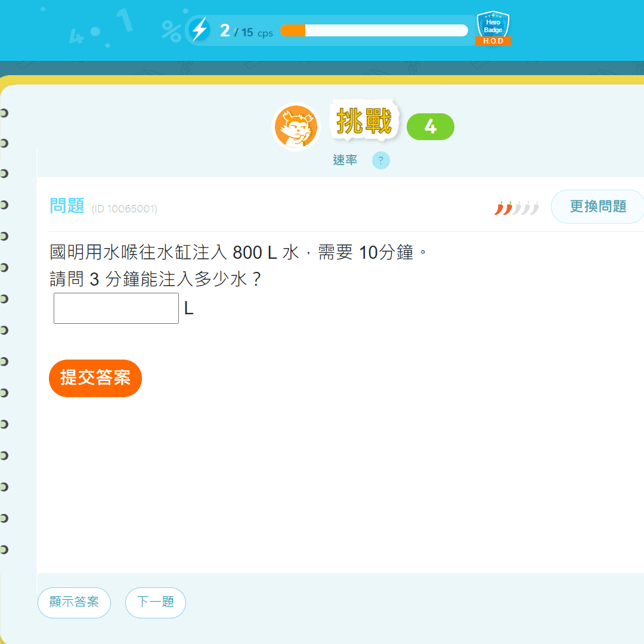This screenshot has height=644, width=644.
Task: Click the first red chili difficulty icon
Action: click(499, 208)
